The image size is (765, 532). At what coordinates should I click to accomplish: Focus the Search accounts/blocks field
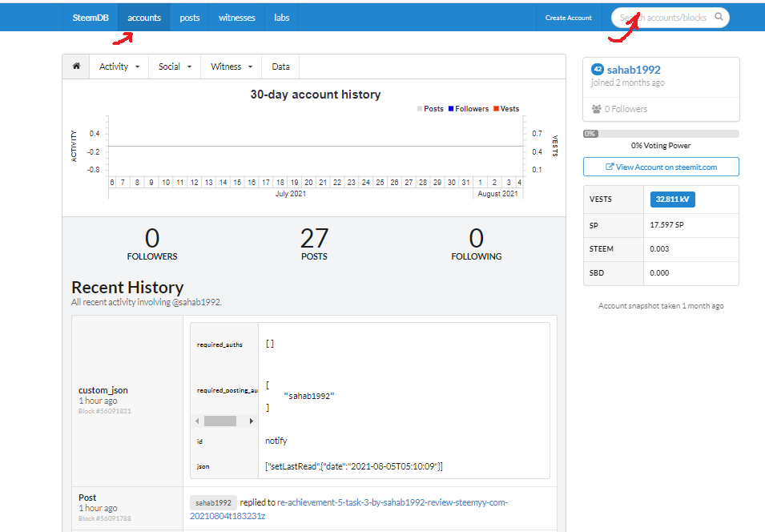click(x=664, y=18)
